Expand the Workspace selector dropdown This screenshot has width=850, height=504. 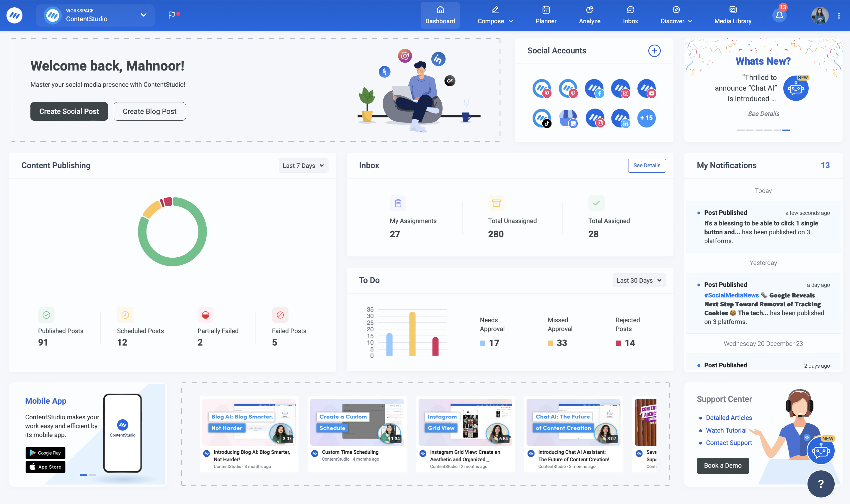coord(143,15)
